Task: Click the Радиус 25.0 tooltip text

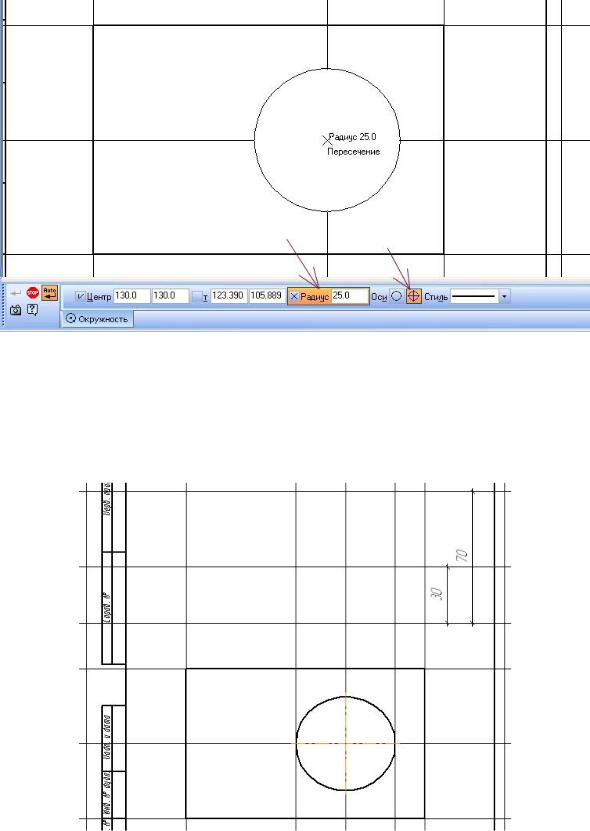Action: tap(353, 137)
